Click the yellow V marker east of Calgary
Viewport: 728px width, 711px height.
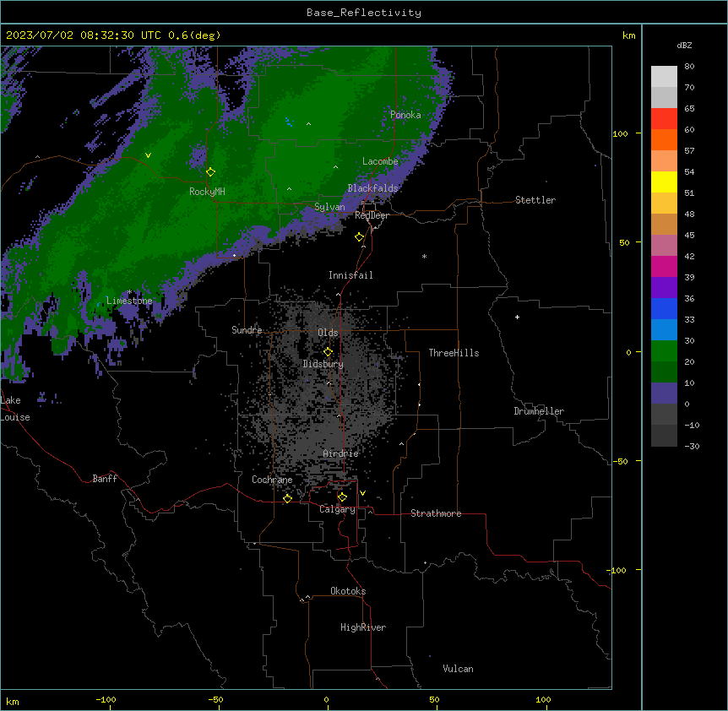362,493
